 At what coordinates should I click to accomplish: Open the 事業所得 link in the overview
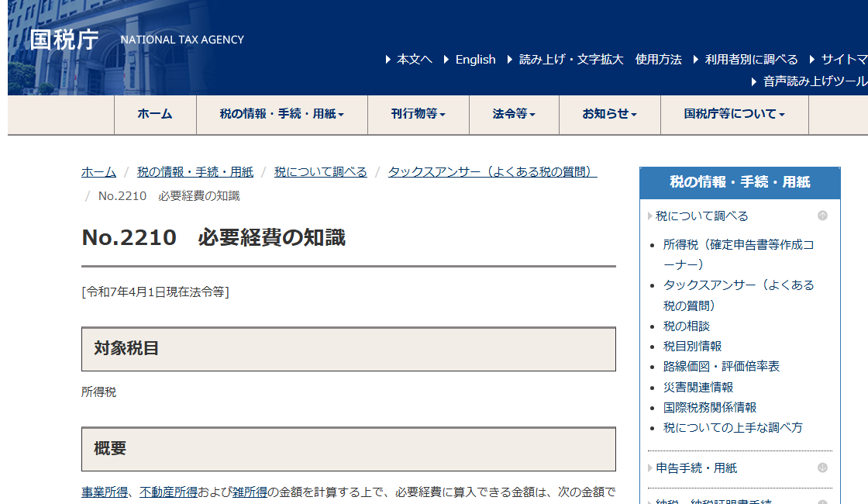tap(105, 492)
